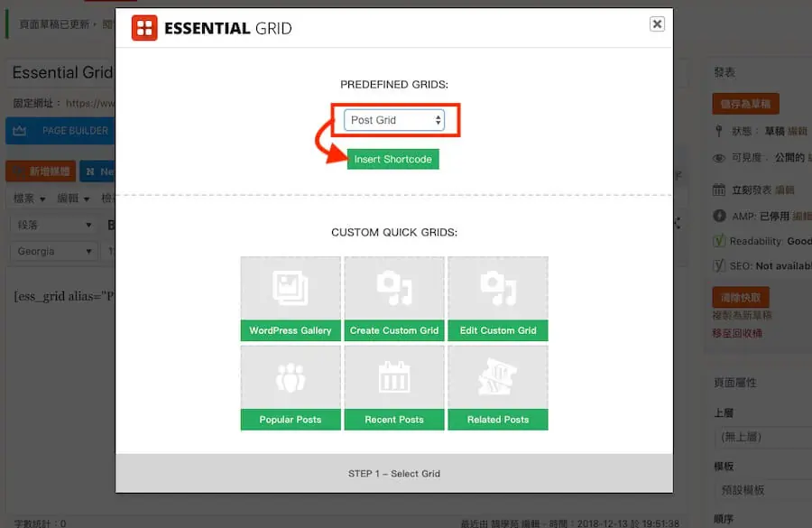Screen dimensions: 812x528
Task: Click the Popular Posts people icon
Action: click(x=291, y=378)
